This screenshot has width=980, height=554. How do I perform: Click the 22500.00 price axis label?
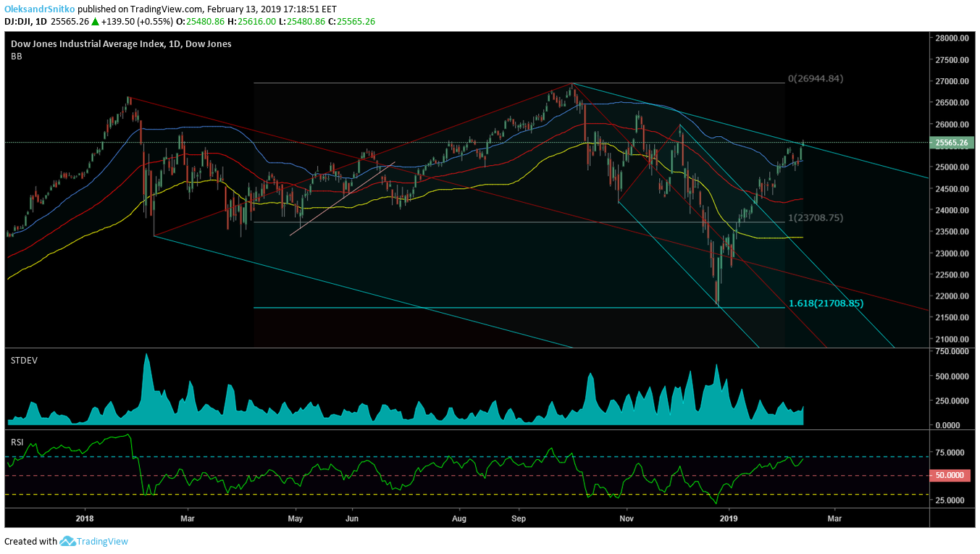[x=952, y=275]
